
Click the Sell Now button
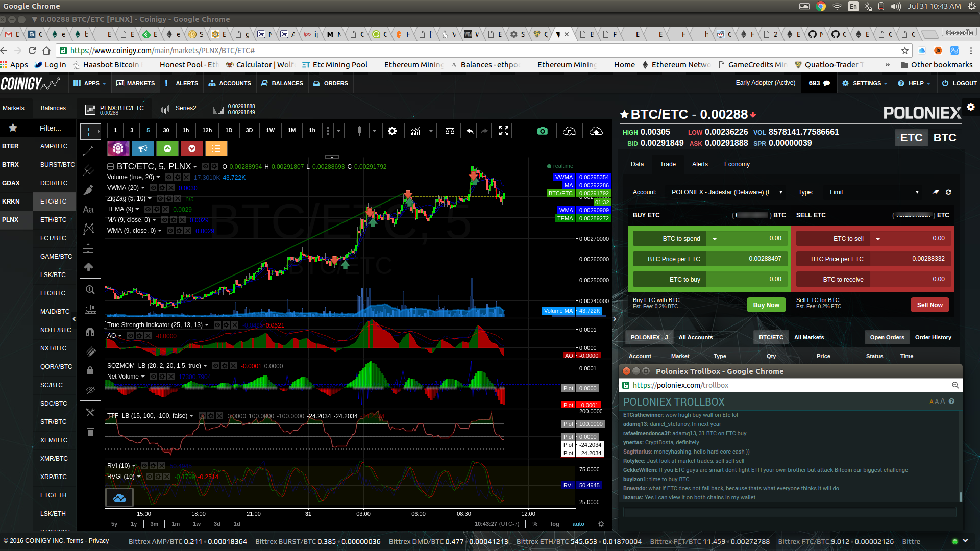pyautogui.click(x=929, y=305)
